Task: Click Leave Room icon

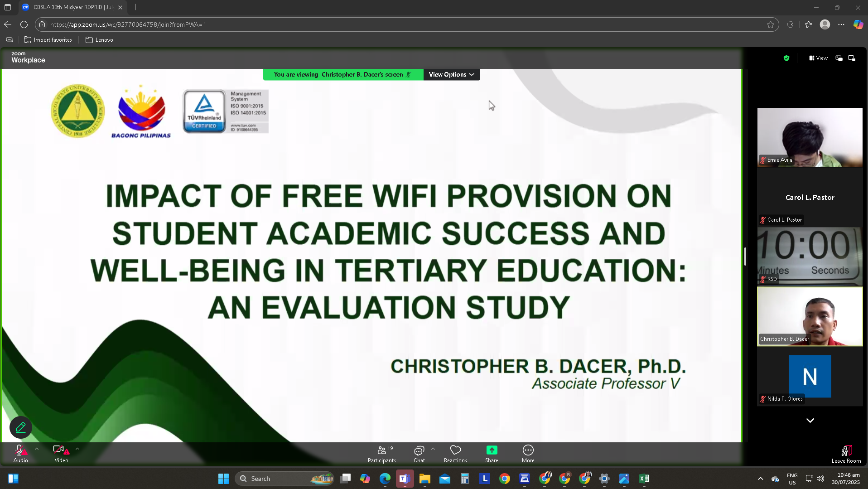Action: (x=846, y=451)
